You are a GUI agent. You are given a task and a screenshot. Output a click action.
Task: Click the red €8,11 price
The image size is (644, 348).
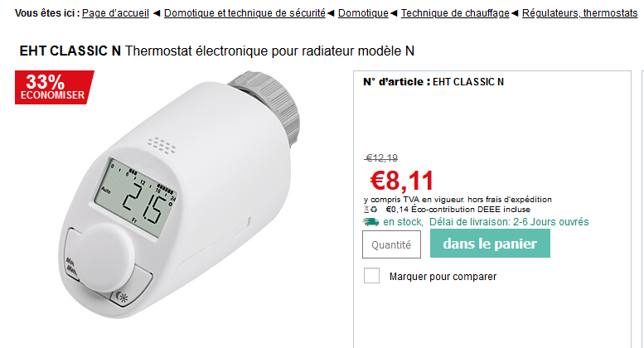pyautogui.click(x=402, y=179)
